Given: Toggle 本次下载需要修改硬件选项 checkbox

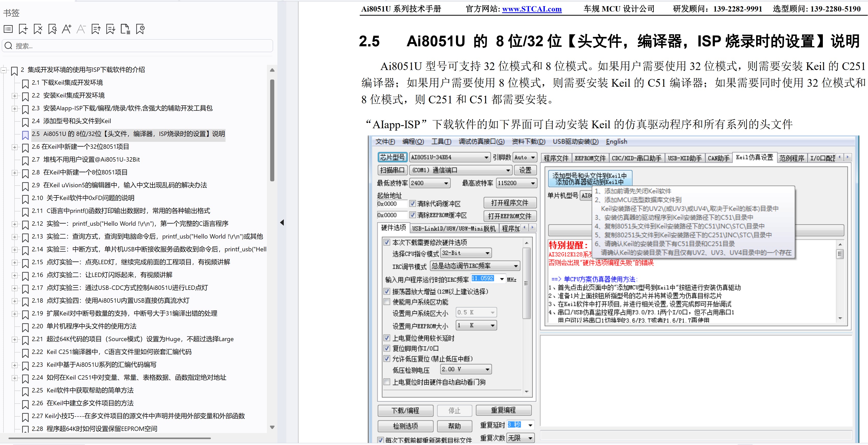Looking at the screenshot, I should [x=387, y=242].
